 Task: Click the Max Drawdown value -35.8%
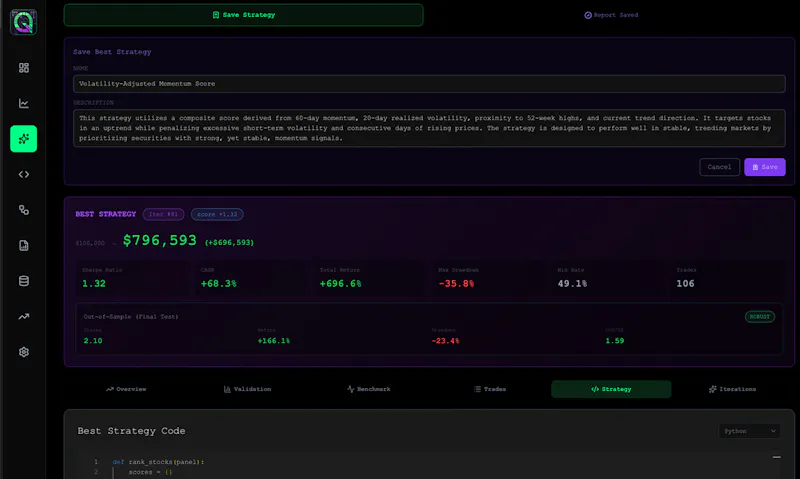[456, 284]
